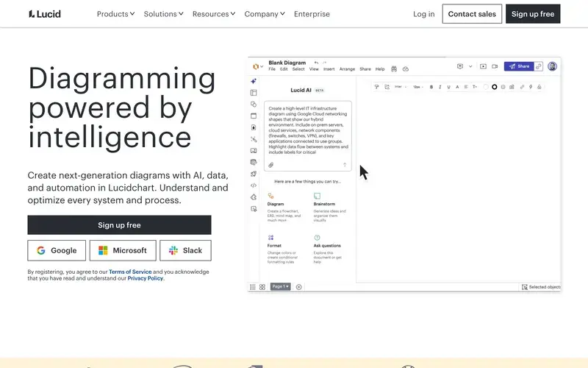Image resolution: width=588 pixels, height=368 pixels.
Task: Toggle bold formatting in toolbar
Action: point(431,87)
